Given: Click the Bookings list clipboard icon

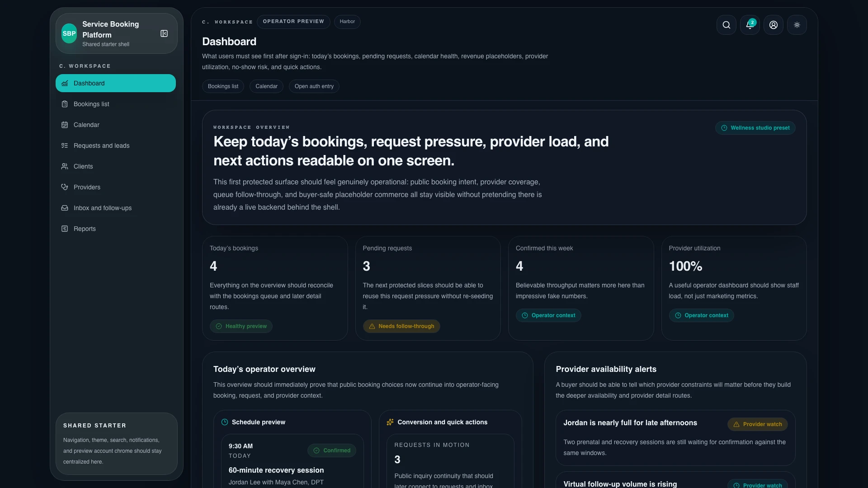Looking at the screenshot, I should 65,104.
